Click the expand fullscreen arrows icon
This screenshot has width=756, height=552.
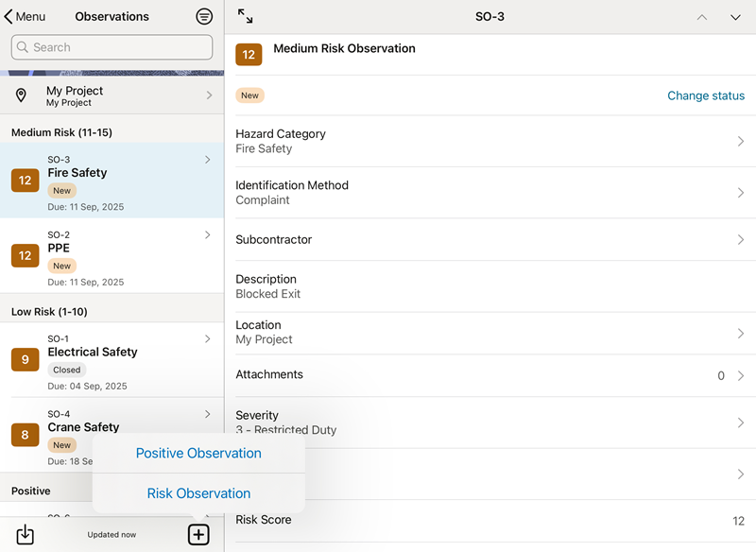click(x=246, y=17)
